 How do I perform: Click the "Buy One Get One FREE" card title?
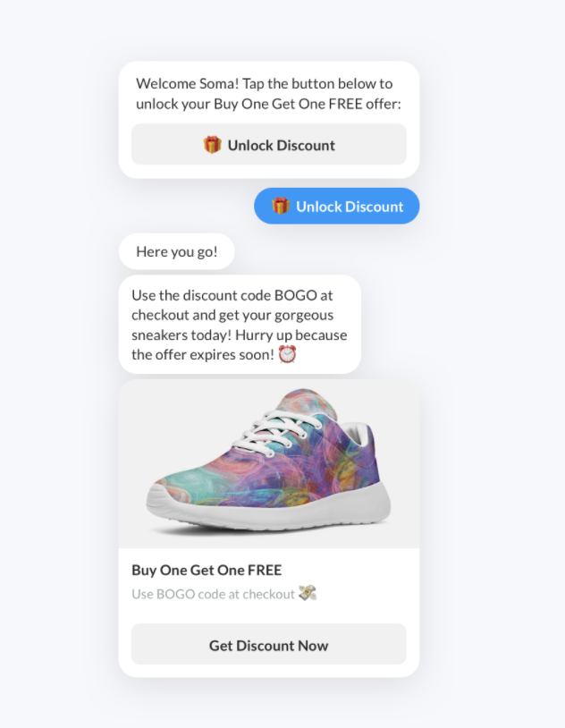[x=207, y=570]
